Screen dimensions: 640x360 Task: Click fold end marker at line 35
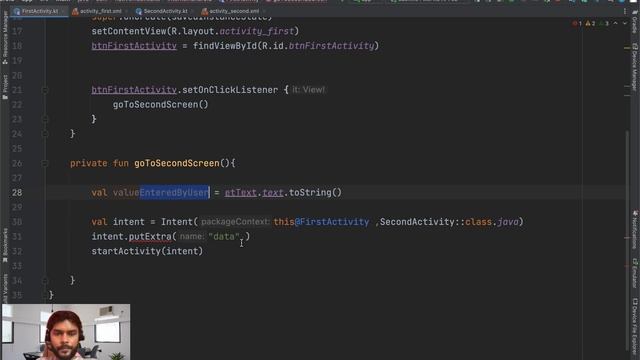45,295
